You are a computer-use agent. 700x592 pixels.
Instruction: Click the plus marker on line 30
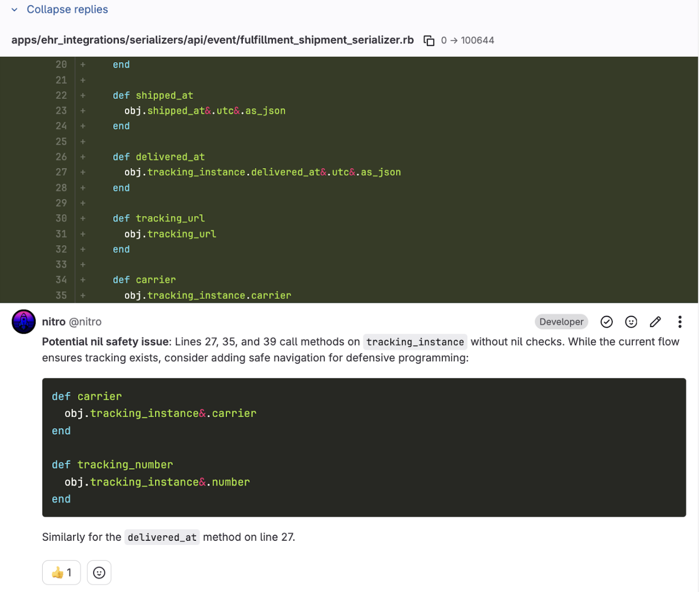click(83, 218)
